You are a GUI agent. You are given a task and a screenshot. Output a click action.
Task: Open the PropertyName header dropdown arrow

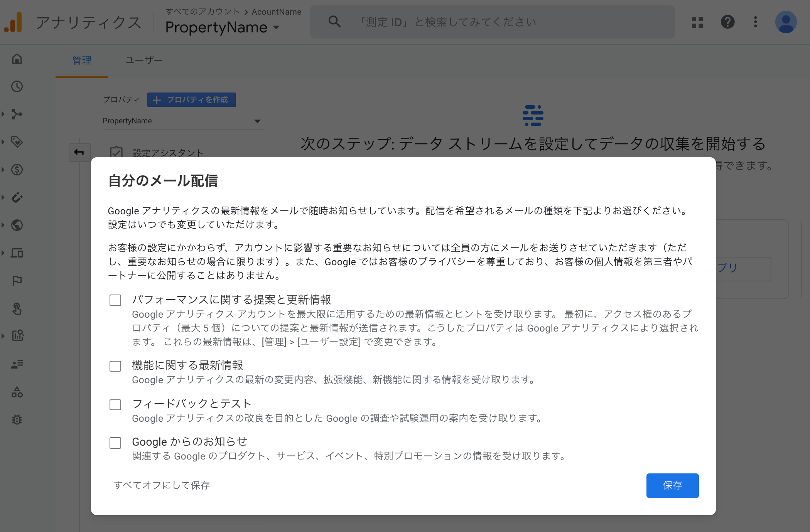pyautogui.click(x=276, y=28)
